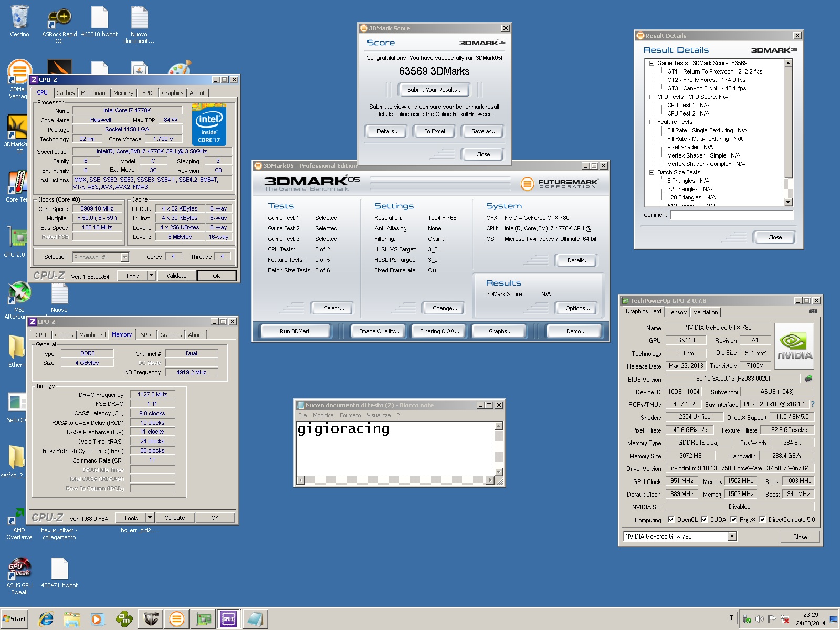Collapse the Feature Tests tree node
Image resolution: width=840 pixels, height=630 pixels.
click(x=652, y=122)
